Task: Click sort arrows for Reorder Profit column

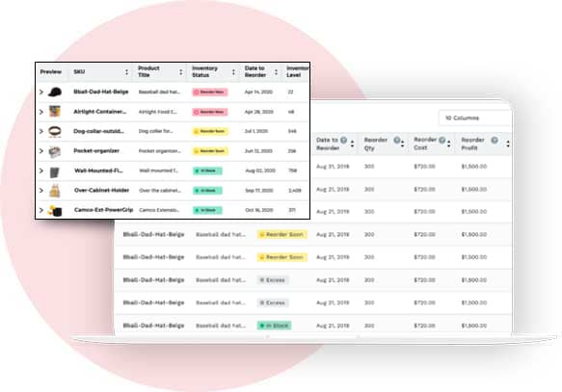Action: pos(508,144)
